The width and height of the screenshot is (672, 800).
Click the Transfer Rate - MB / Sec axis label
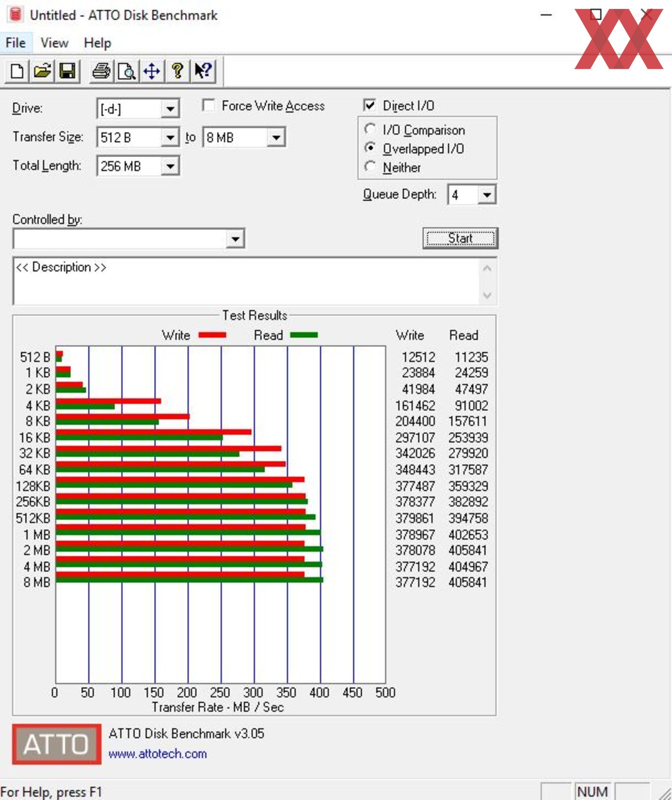(218, 707)
